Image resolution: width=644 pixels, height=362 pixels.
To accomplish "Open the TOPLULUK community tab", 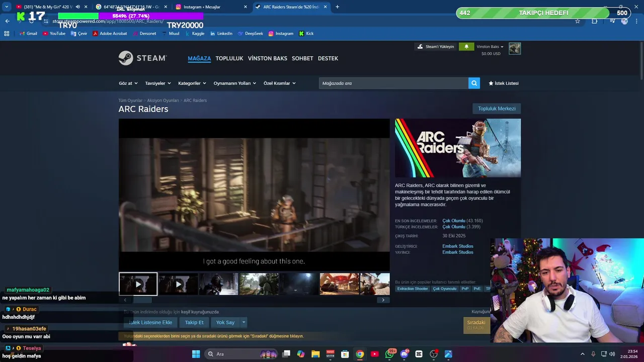I will point(229,58).
